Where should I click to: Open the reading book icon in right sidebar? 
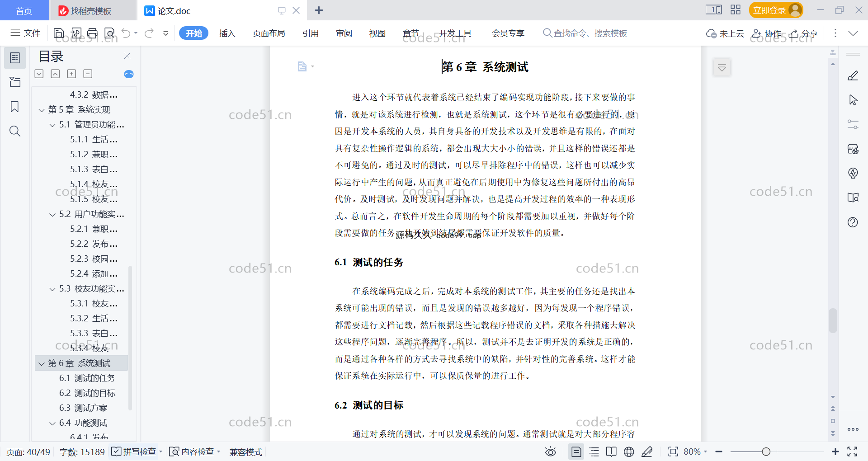tap(853, 198)
